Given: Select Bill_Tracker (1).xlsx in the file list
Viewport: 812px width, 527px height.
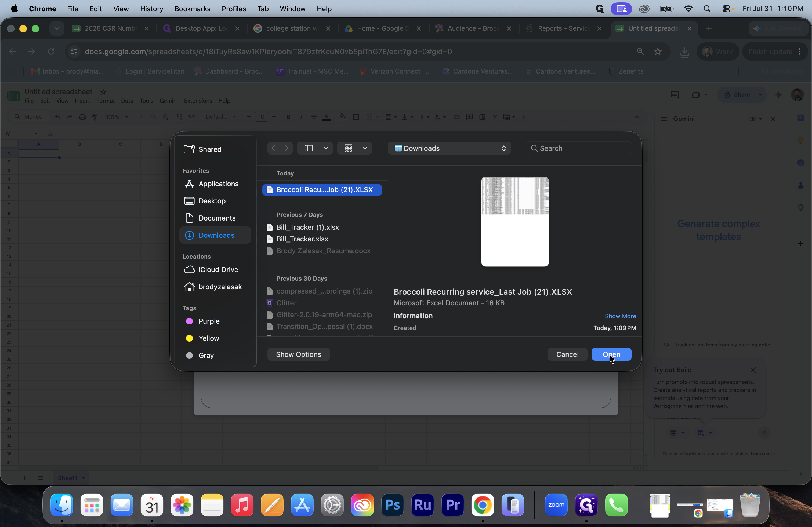Looking at the screenshot, I should coord(307,227).
